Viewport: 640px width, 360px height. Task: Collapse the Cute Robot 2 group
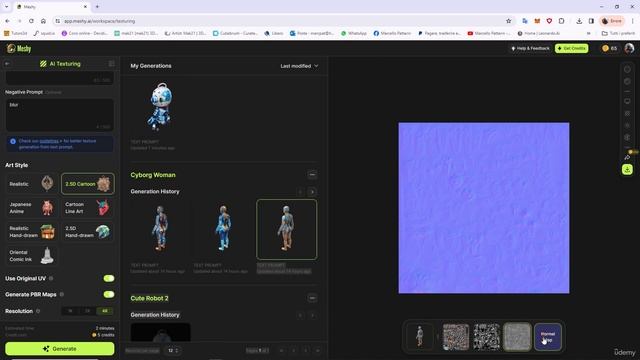pyautogui.click(x=312, y=298)
